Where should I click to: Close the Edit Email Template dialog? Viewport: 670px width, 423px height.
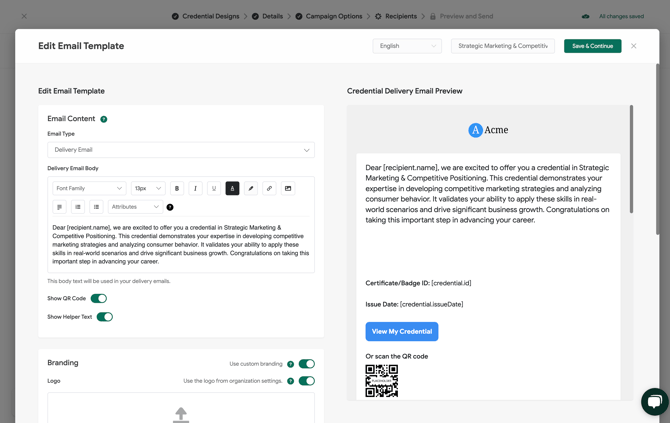tap(634, 46)
